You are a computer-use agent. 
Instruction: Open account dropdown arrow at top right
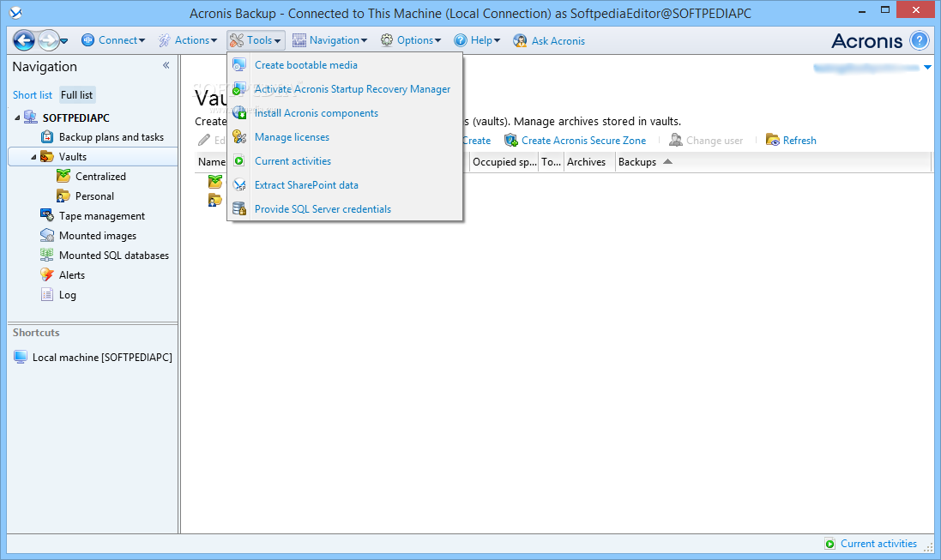[928, 67]
